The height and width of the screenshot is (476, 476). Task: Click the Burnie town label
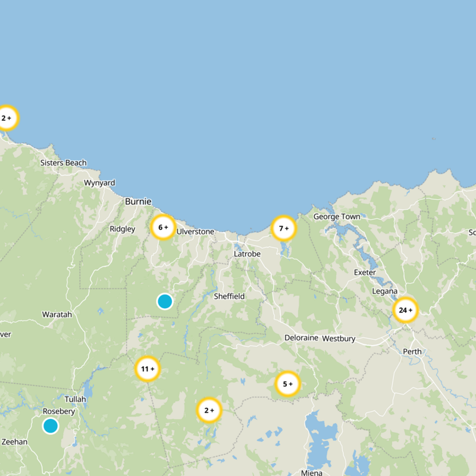point(138,202)
